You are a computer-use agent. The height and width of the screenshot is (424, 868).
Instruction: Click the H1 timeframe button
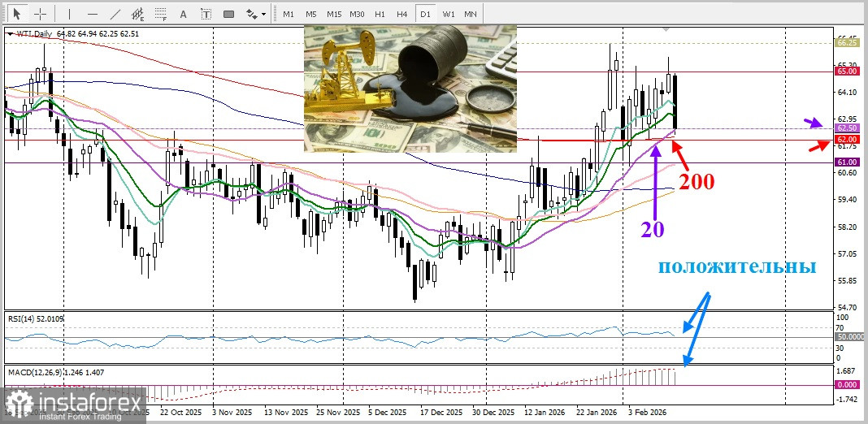click(x=380, y=14)
